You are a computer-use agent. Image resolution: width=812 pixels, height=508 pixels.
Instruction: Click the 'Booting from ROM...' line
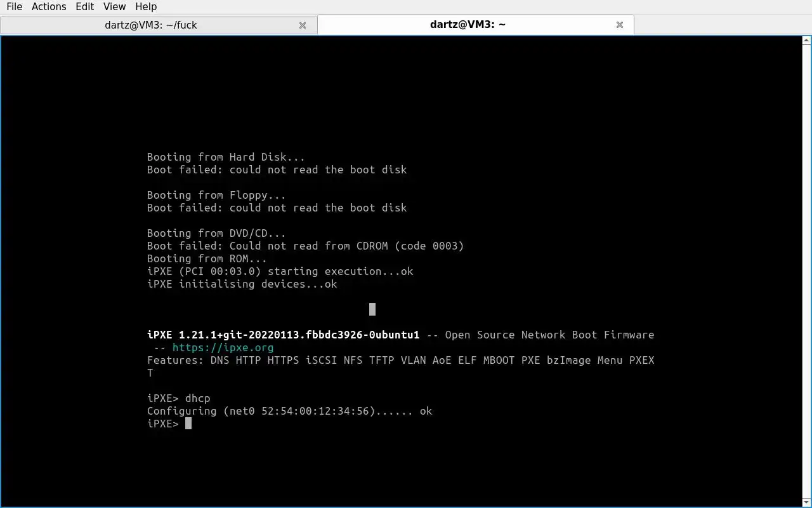[207, 258]
